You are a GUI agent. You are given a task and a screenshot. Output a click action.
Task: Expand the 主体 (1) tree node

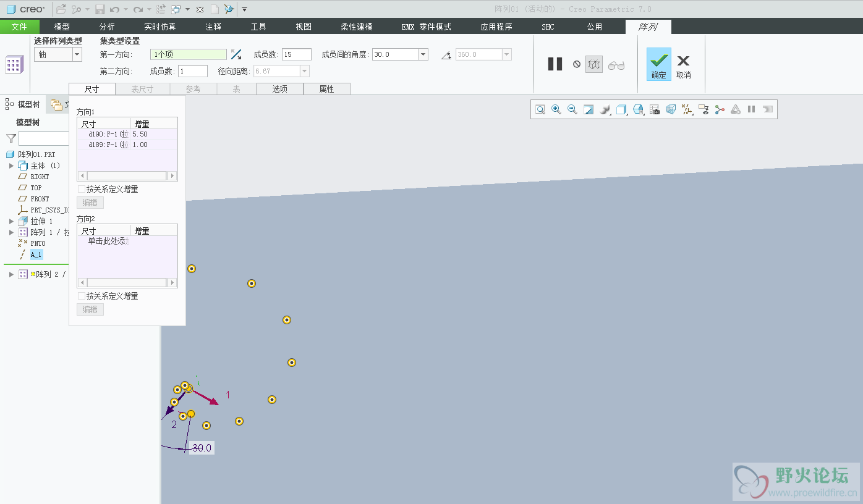(x=11, y=166)
